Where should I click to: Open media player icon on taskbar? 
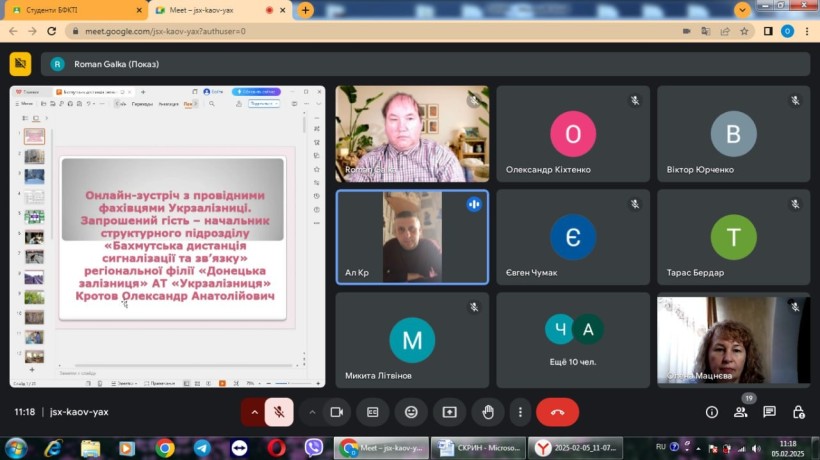tap(127, 448)
